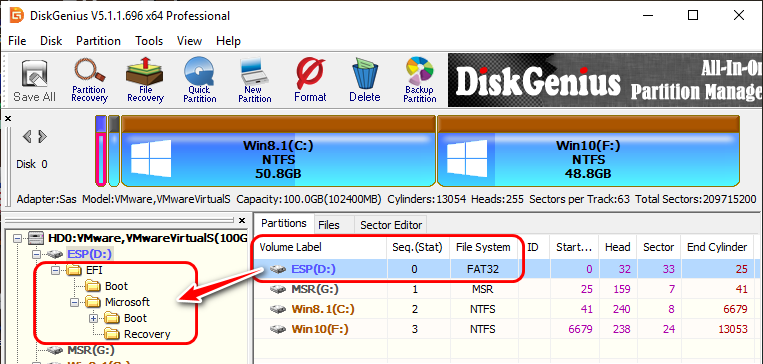Close the directory tree panel

coord(242,221)
